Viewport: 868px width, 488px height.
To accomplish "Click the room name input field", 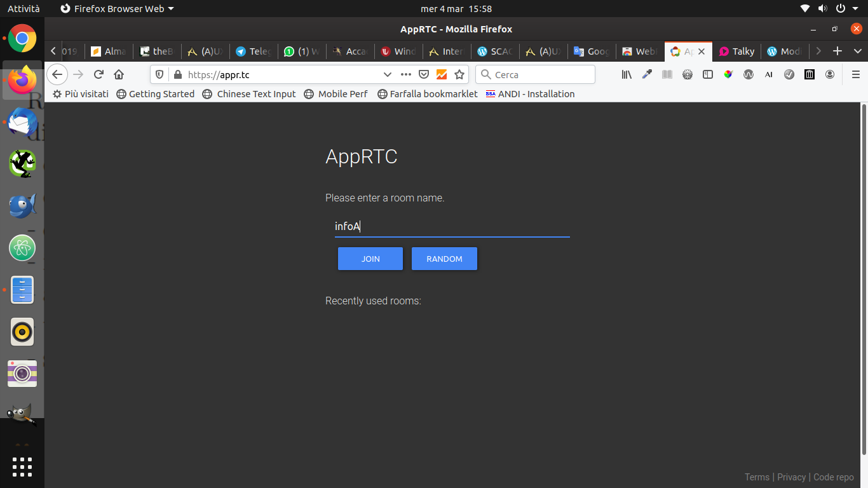I will (x=452, y=226).
